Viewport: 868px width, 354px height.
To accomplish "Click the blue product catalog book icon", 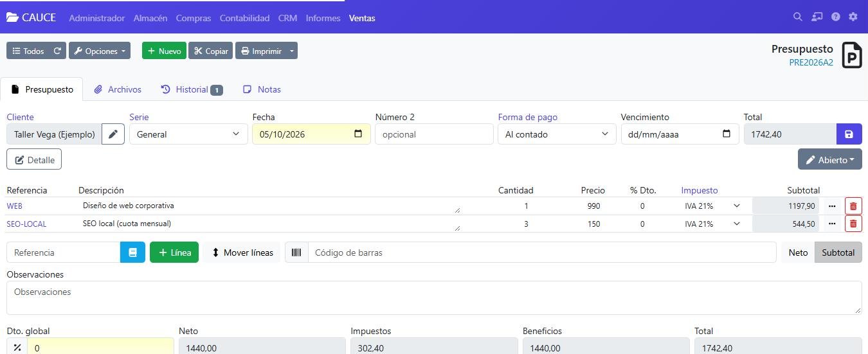I will 133,252.
